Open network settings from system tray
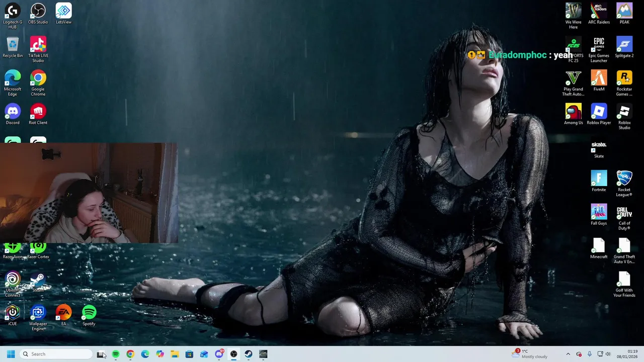 600,354
